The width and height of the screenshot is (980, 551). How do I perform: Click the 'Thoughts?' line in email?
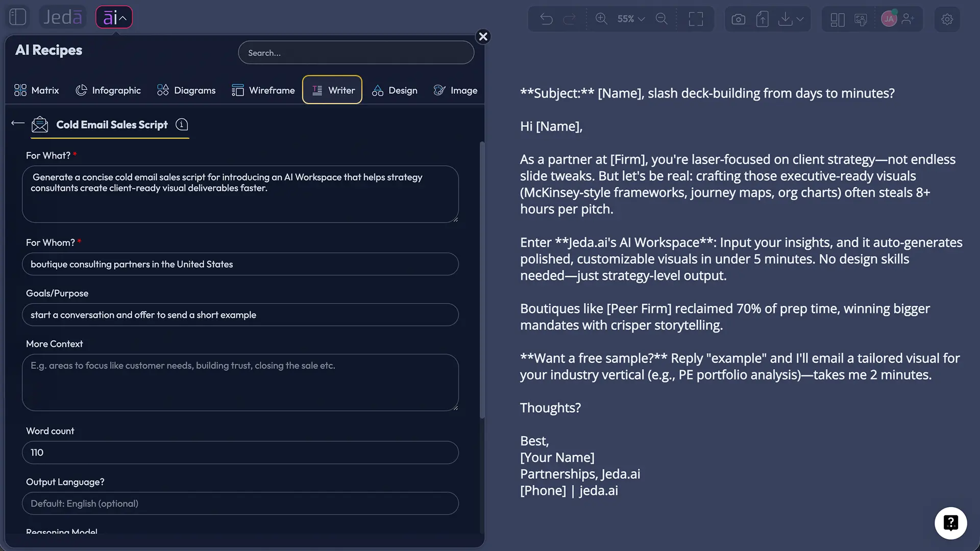[x=550, y=408]
